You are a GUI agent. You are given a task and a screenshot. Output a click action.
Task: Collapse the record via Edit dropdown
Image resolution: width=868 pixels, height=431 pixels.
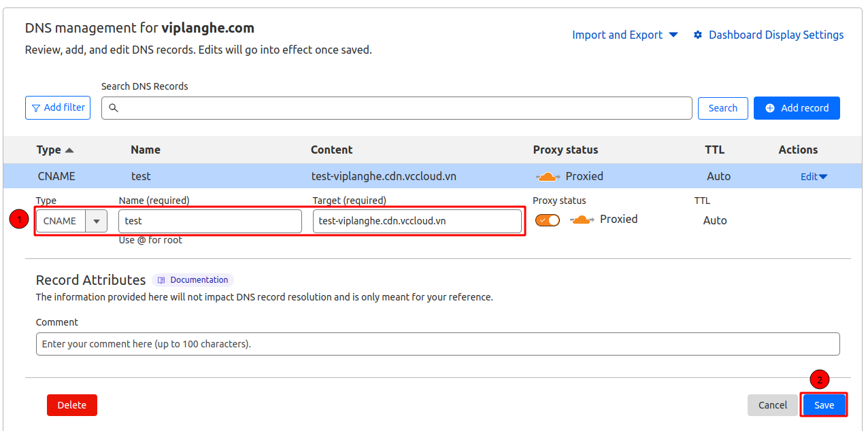pos(814,177)
